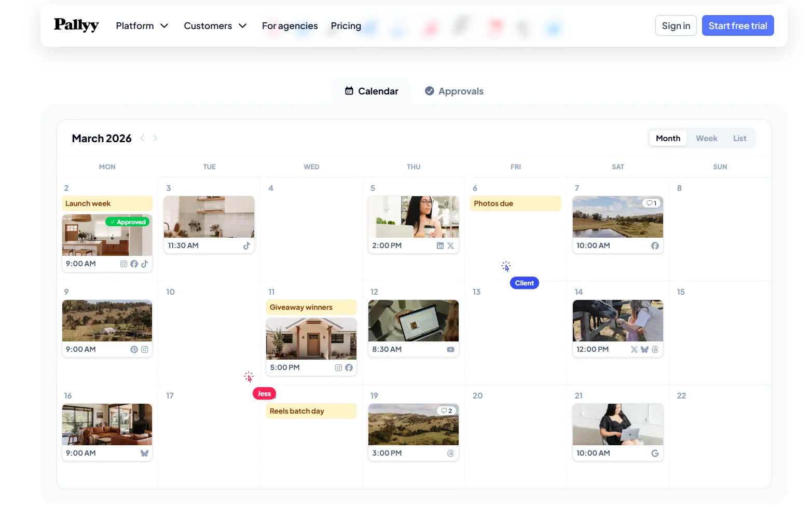
Task: Click the Pallyy logo
Action: click(x=76, y=24)
